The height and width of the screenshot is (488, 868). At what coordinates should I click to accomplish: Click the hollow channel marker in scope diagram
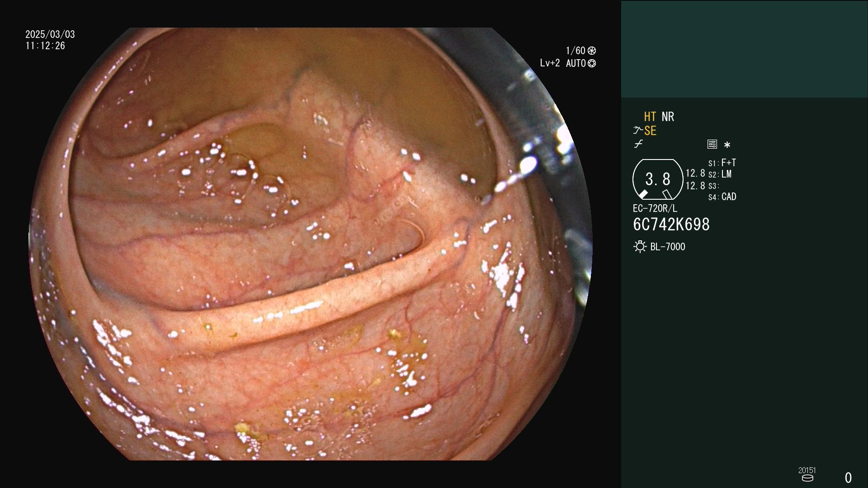click(667, 194)
